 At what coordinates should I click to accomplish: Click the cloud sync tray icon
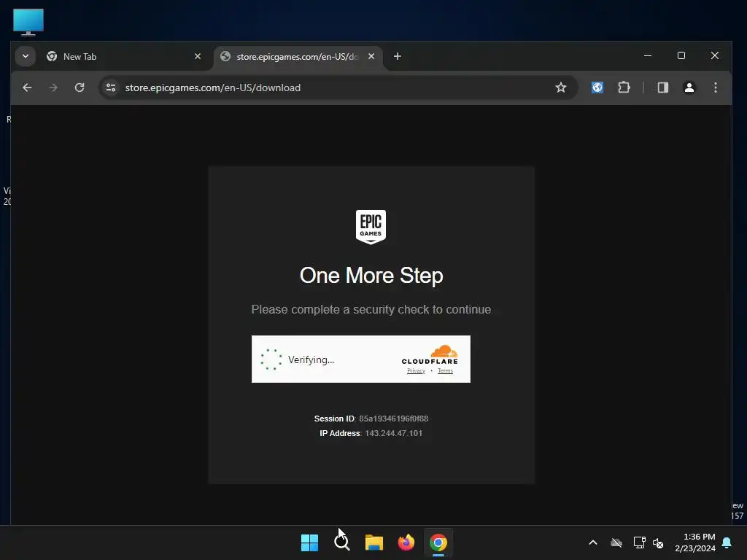click(616, 542)
